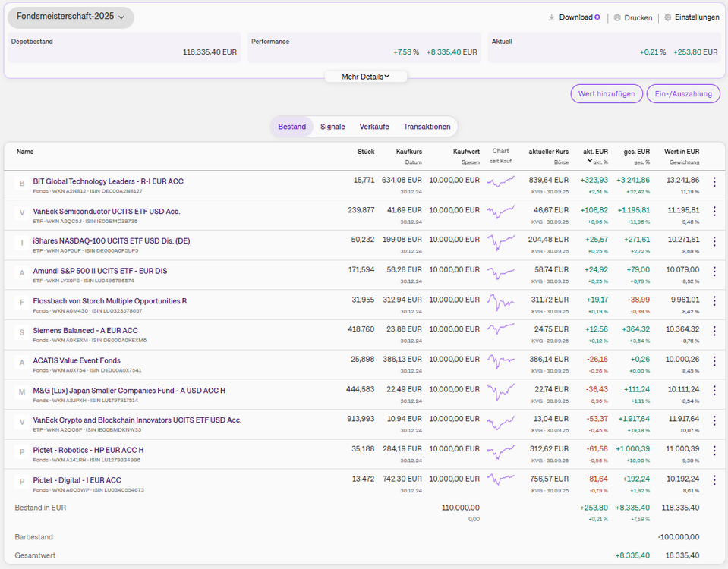The height and width of the screenshot is (569, 728).
Task: Open Einstellungen gear icon
Action: click(x=668, y=17)
